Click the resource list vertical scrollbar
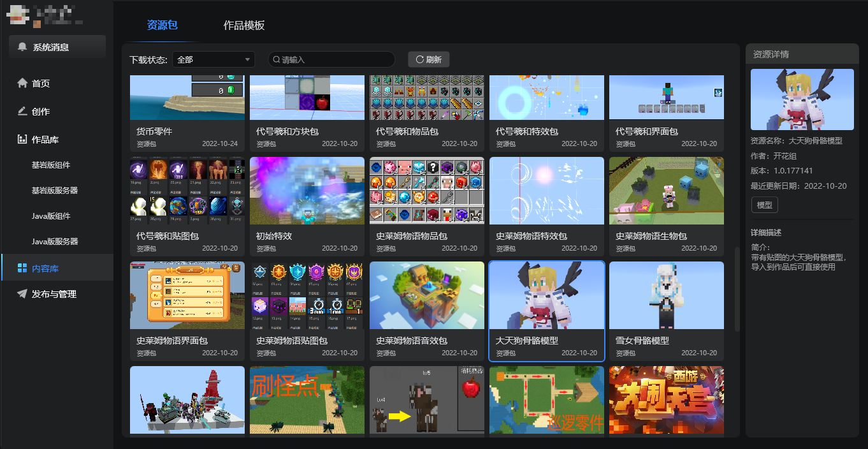The width and height of the screenshot is (868, 449). click(737, 289)
